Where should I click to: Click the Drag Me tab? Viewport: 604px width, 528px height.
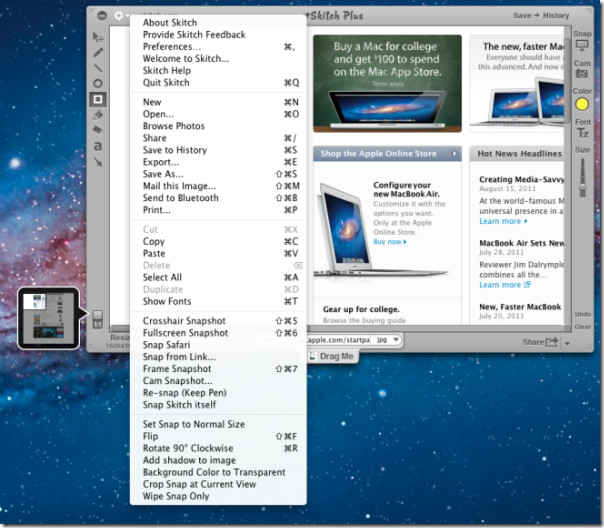(x=332, y=356)
